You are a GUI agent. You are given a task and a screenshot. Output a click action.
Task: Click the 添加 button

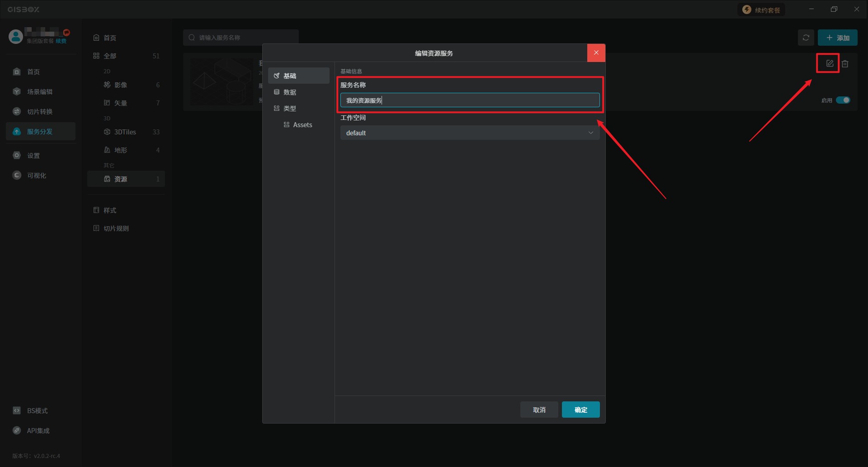[837, 38]
